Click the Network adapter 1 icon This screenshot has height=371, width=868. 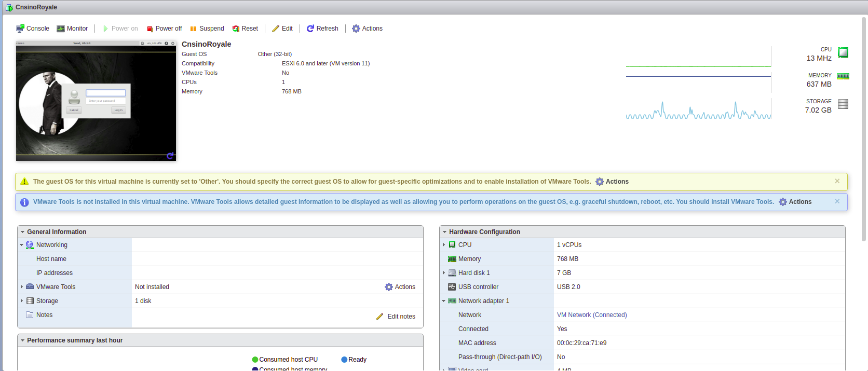[452, 301]
